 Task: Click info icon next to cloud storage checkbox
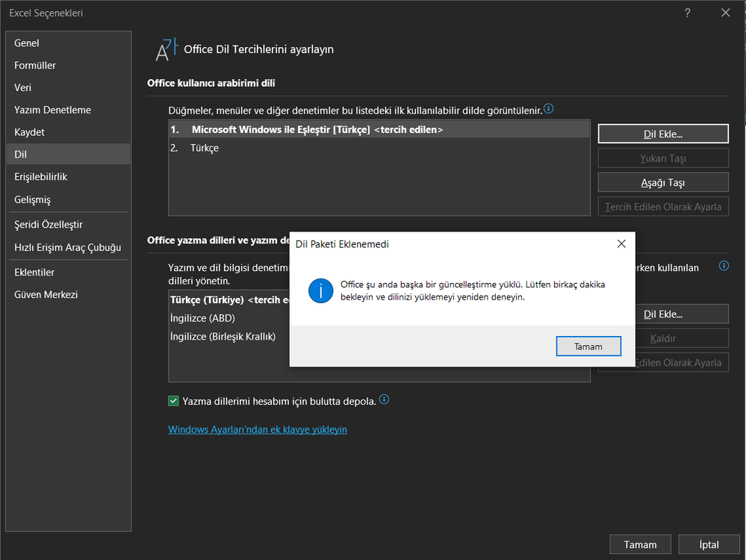pyautogui.click(x=385, y=399)
